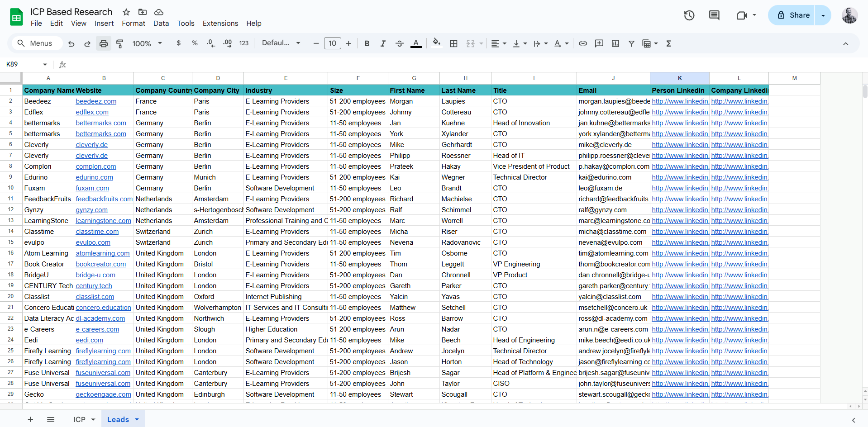Open the Leads sheet tab menu arrow
868x427 pixels.
coord(137,419)
